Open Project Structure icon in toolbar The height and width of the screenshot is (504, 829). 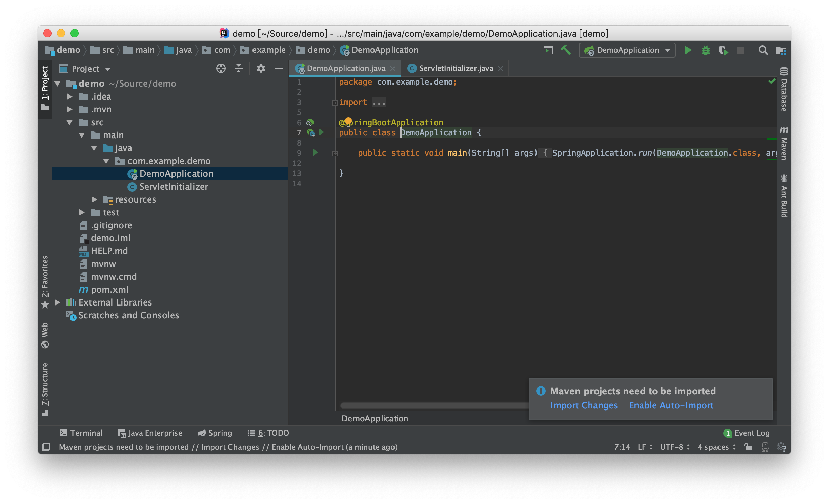781,50
